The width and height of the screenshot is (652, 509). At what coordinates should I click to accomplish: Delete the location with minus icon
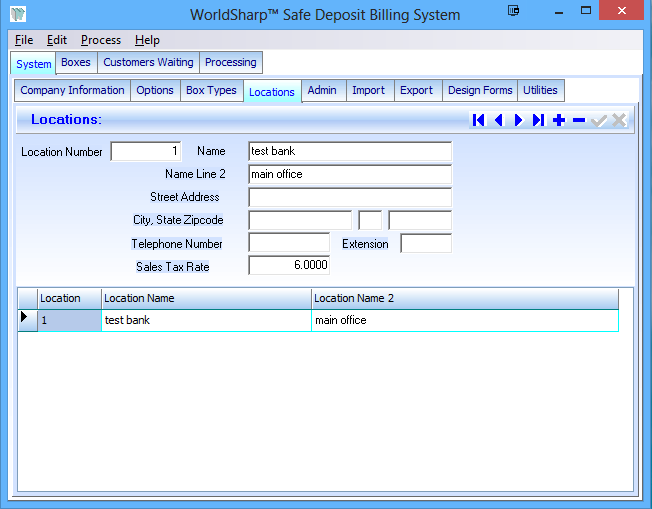pyautogui.click(x=579, y=120)
